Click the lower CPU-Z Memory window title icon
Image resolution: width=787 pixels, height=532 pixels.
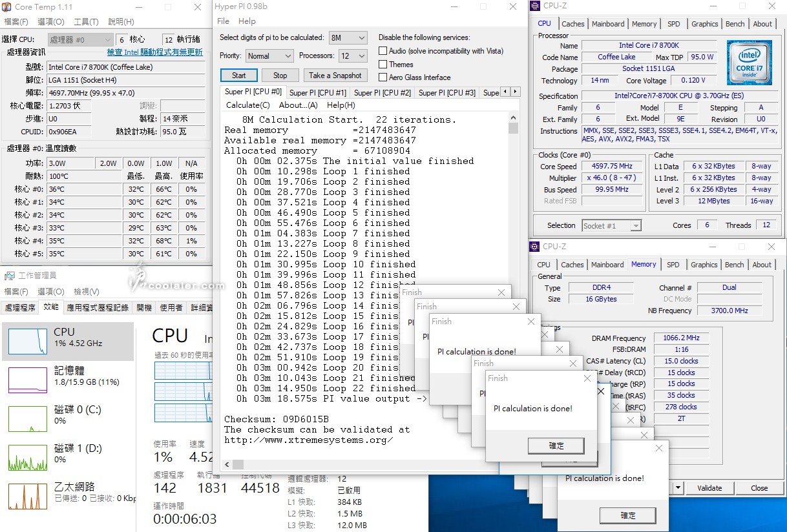(x=534, y=247)
